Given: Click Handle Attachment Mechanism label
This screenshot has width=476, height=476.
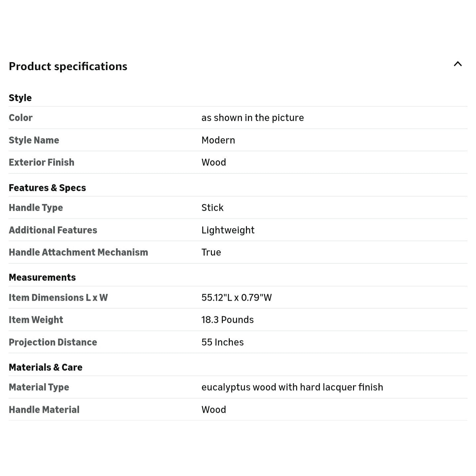Looking at the screenshot, I should click(78, 252).
